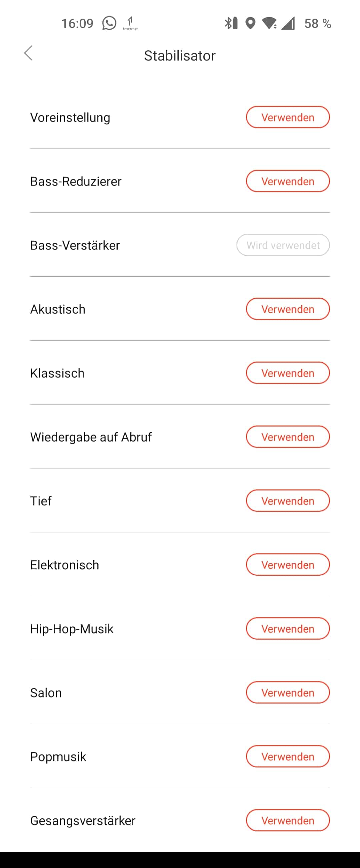Tap the active 'Wird verwendet' button

pyautogui.click(x=283, y=245)
